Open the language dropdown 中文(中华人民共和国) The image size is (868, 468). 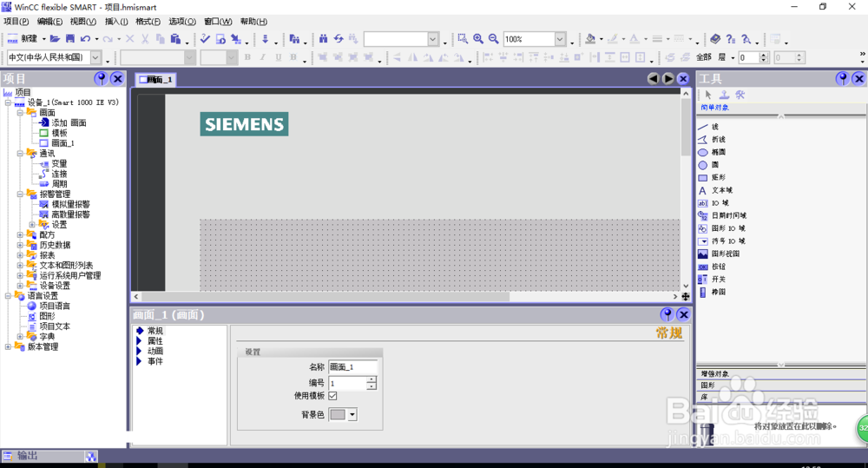tap(95, 57)
